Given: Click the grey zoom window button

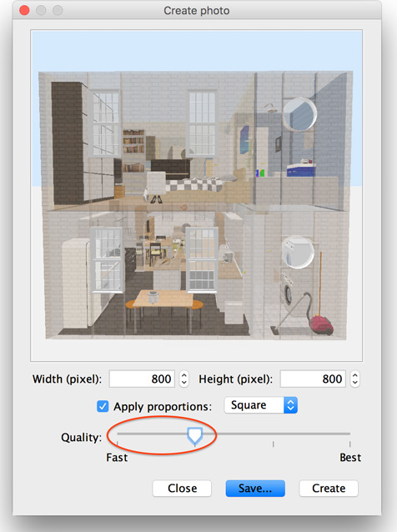Looking at the screenshot, I should [58, 10].
